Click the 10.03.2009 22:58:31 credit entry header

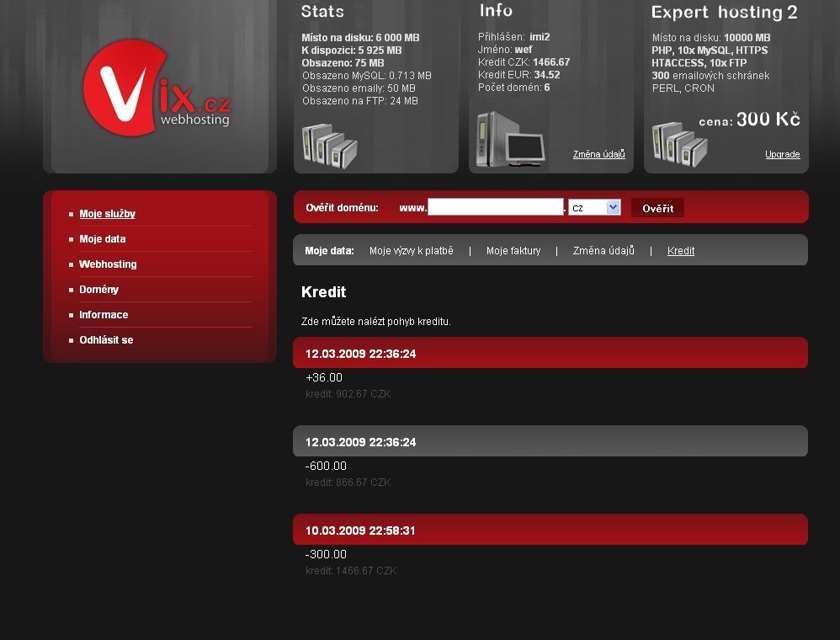pos(550,531)
